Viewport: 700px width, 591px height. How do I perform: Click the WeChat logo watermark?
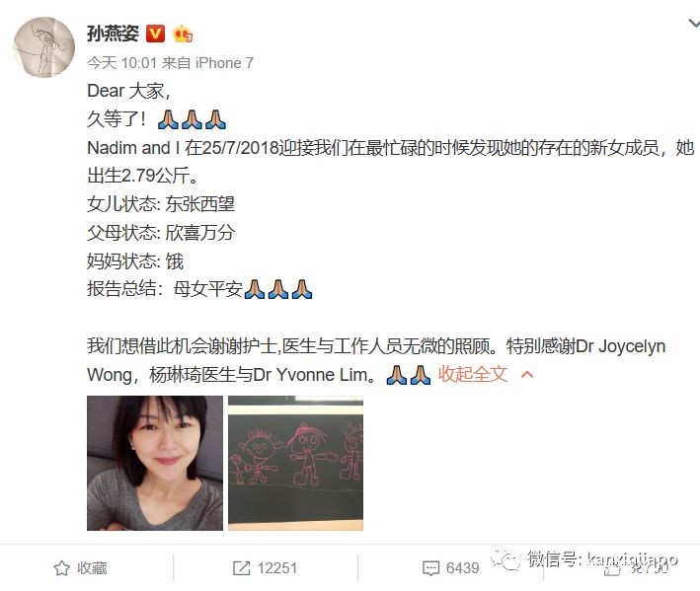point(506,560)
